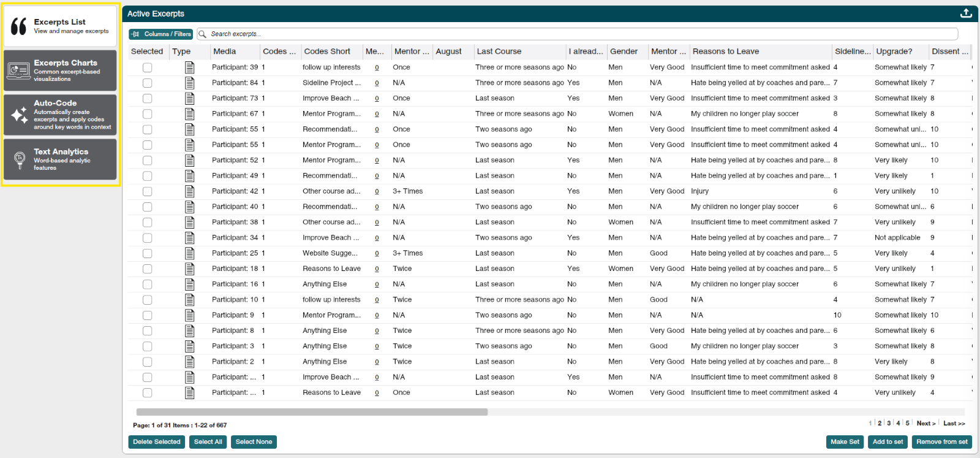Open the Text Analytics panel
The width and height of the screenshot is (980, 458).
coord(60,159)
